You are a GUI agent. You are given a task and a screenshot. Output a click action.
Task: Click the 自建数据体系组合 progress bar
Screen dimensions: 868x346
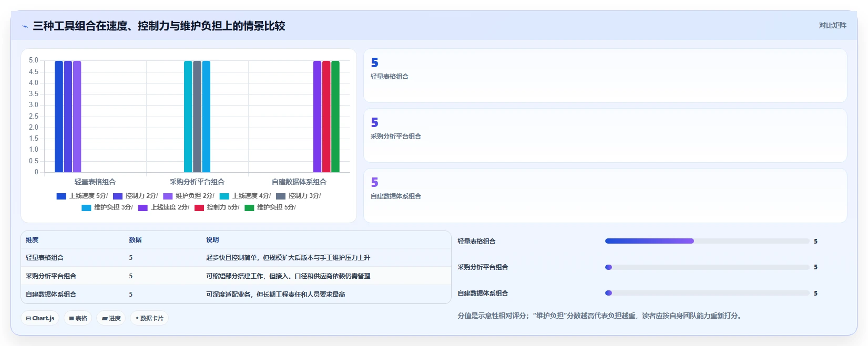[x=707, y=293]
